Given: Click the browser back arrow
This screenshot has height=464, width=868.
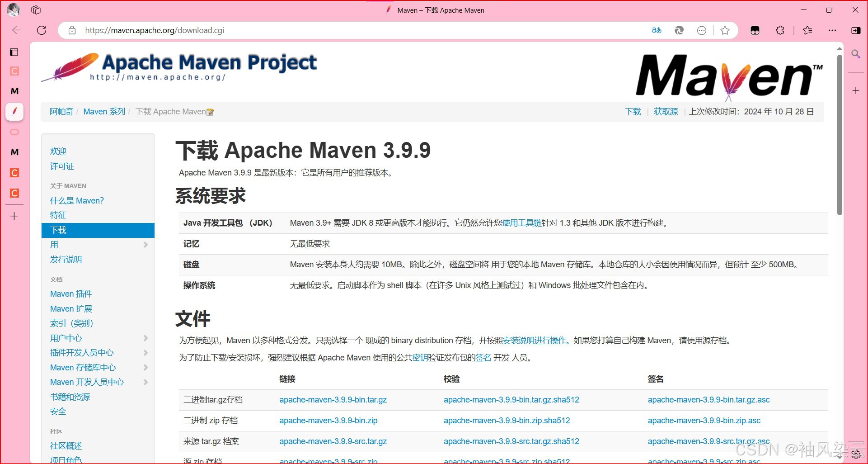Looking at the screenshot, I should point(17,30).
